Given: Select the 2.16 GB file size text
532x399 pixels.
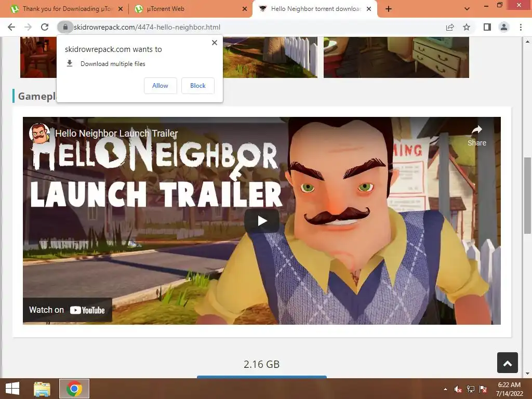Looking at the screenshot, I should [x=262, y=364].
